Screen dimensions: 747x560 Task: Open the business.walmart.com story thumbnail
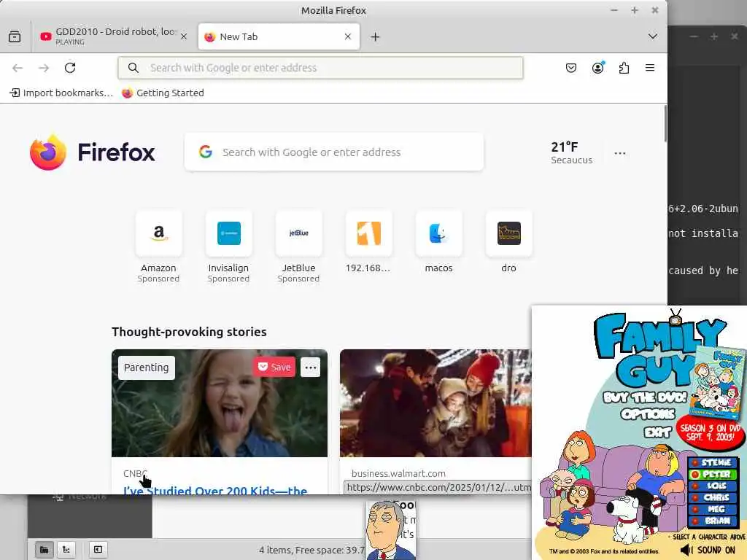coord(436,403)
